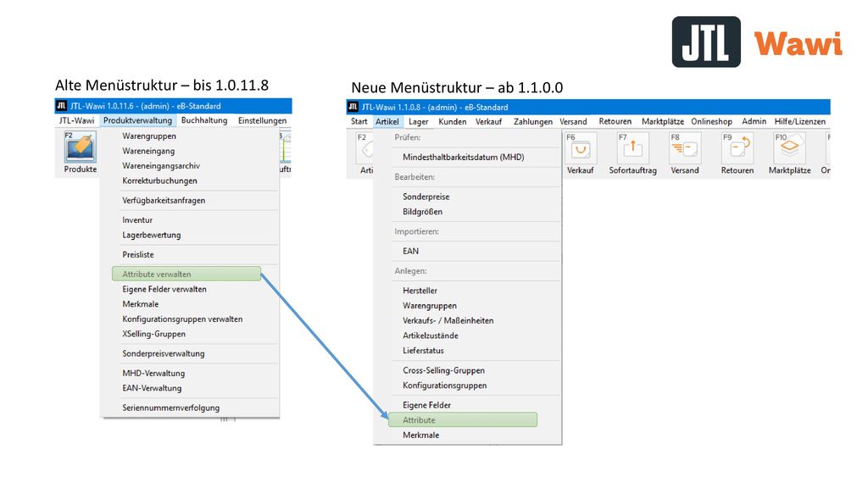
Task: Open the Kunden menu
Action: tap(453, 121)
